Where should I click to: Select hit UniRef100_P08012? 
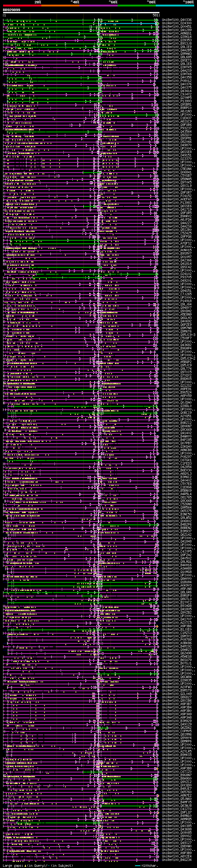coord(177,81)
